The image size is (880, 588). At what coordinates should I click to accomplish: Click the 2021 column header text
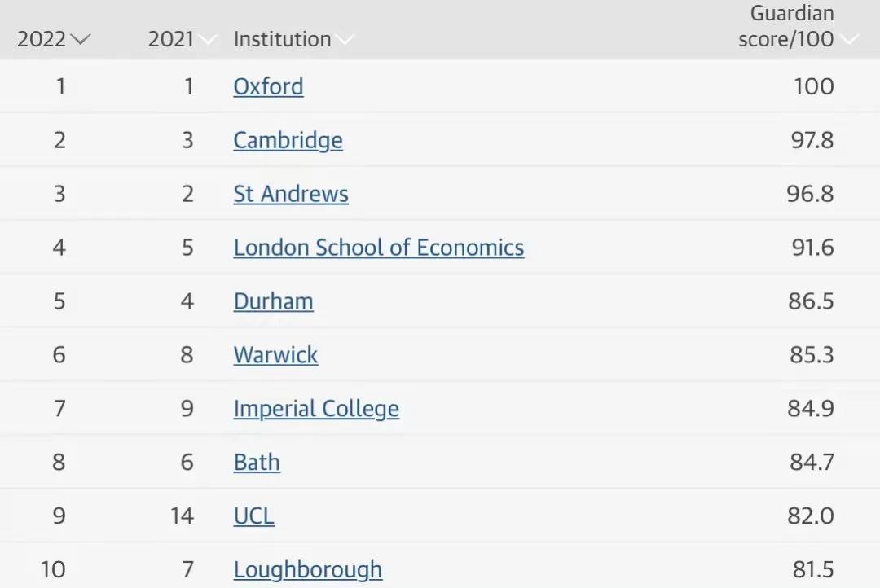click(170, 39)
